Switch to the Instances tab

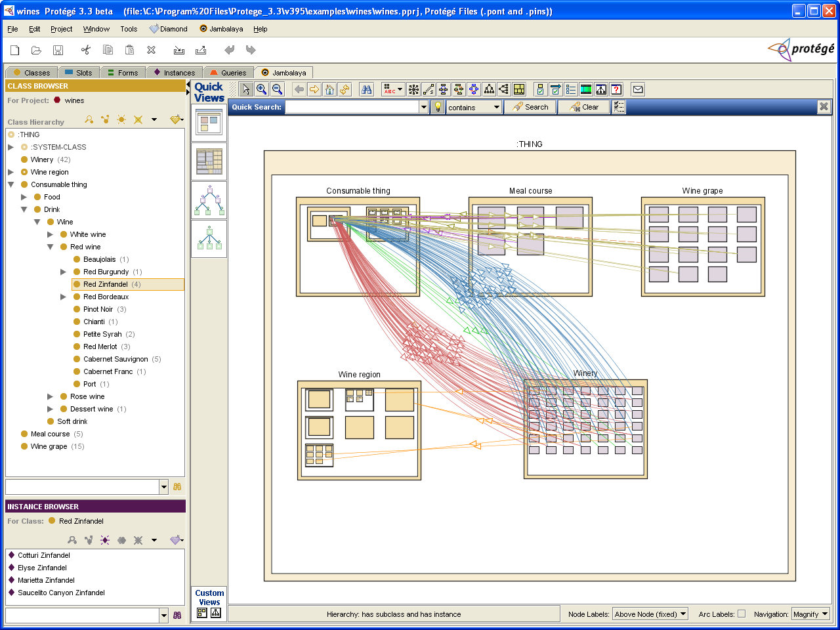[x=174, y=73]
